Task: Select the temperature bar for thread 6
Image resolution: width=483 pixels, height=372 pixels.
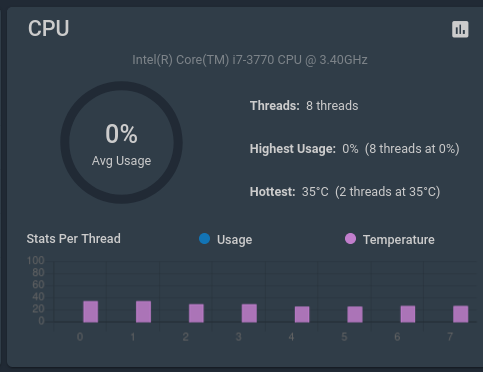Action: pyautogui.click(x=408, y=314)
